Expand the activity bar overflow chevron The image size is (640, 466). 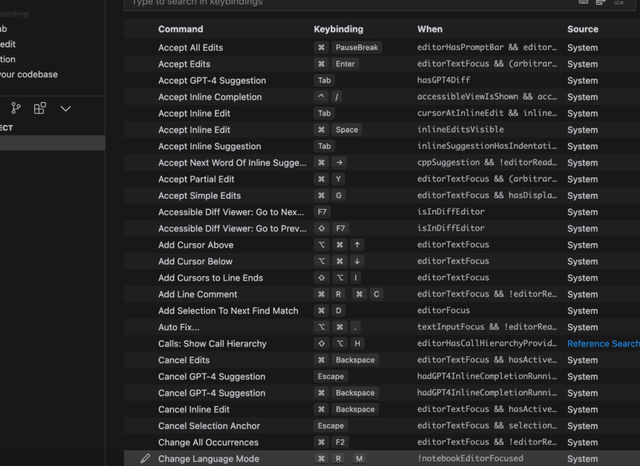pos(65,108)
